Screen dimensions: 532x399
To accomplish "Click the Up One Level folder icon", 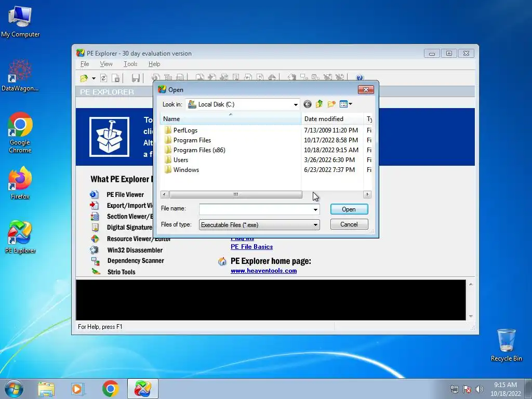I will point(320,104).
